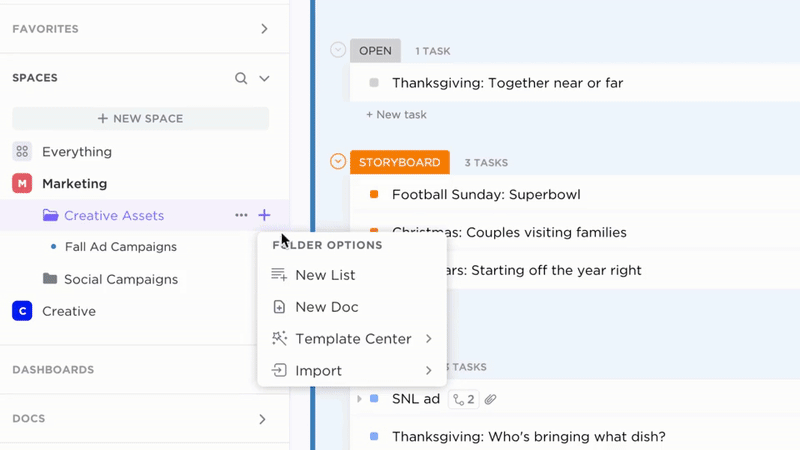
Task: Click the plus icon beside Creative Assets
Action: click(x=264, y=215)
